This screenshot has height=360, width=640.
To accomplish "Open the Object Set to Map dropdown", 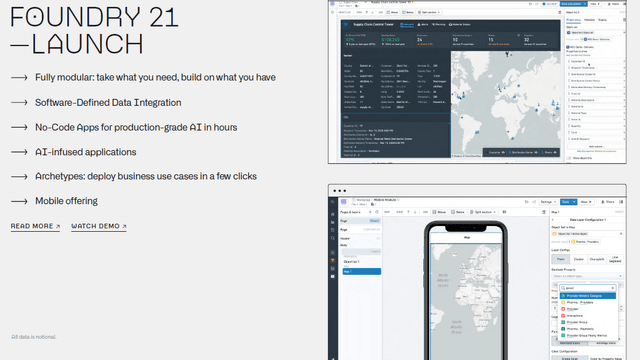I will point(587,234).
